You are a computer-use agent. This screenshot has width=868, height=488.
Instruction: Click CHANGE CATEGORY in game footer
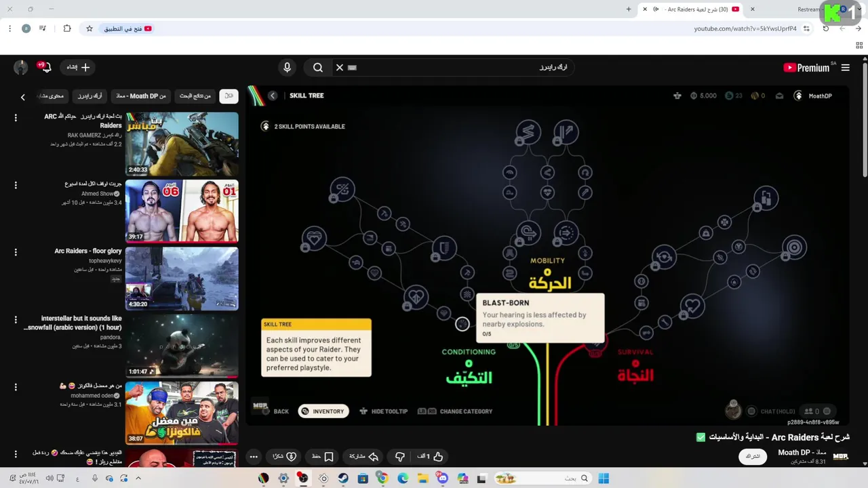(456, 411)
